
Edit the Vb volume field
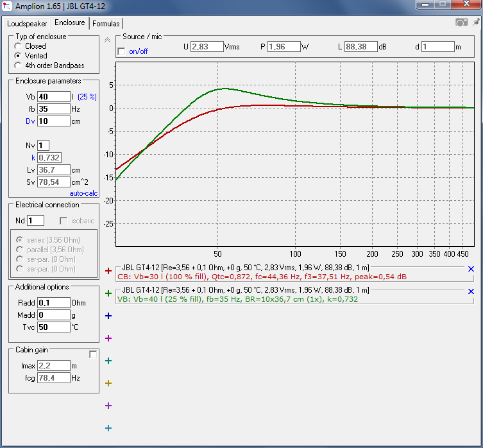tap(54, 97)
